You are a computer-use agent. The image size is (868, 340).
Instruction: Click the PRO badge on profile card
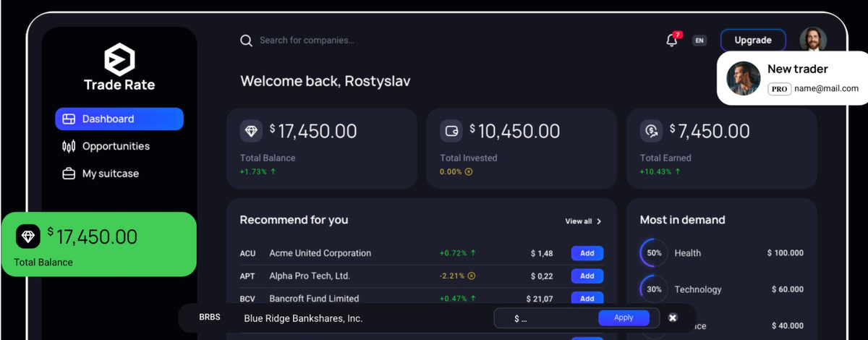pyautogui.click(x=778, y=89)
